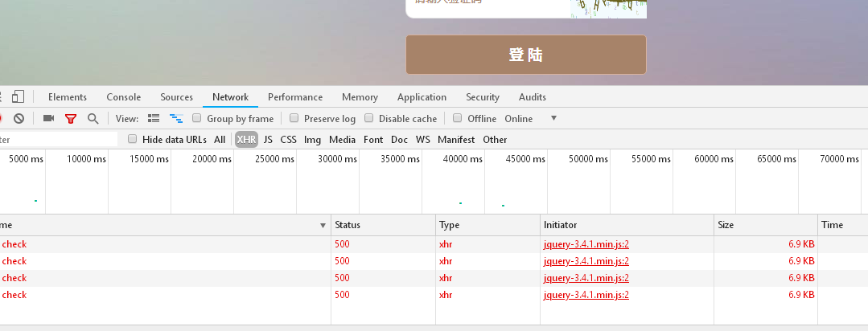Screen dimensions: 868x331
Task: Open the Audits tab
Action: [533, 97]
